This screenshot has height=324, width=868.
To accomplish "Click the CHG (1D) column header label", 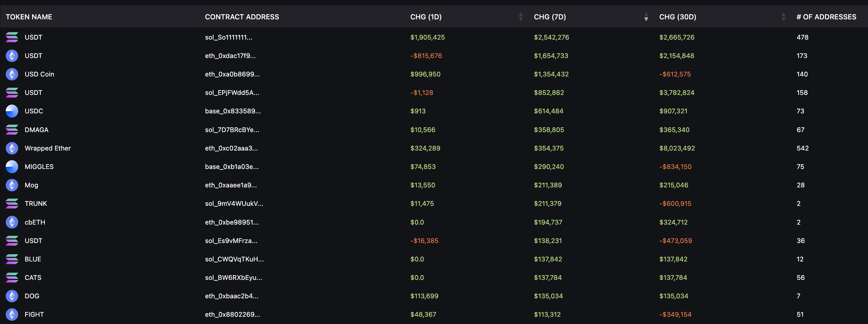I will 426,17.
